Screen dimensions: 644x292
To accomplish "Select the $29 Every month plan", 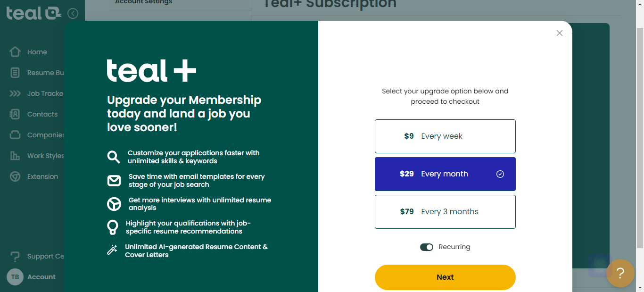I will click(445, 174).
